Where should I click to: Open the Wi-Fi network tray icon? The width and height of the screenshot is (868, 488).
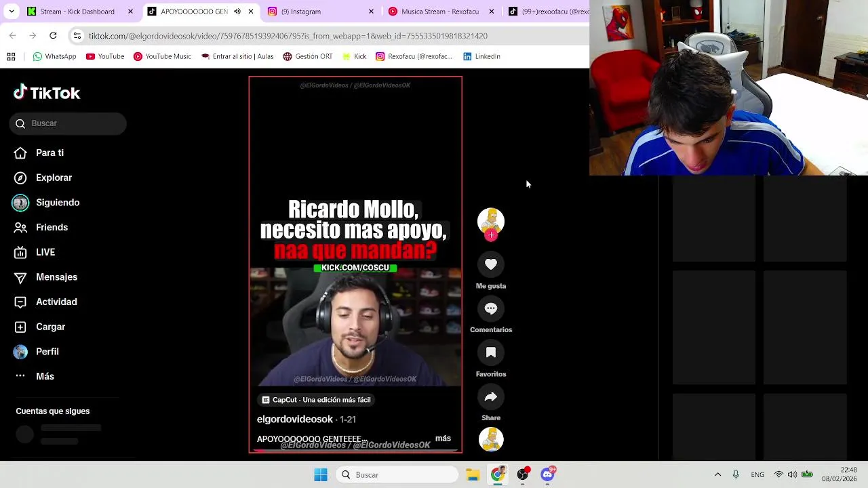[x=779, y=475]
